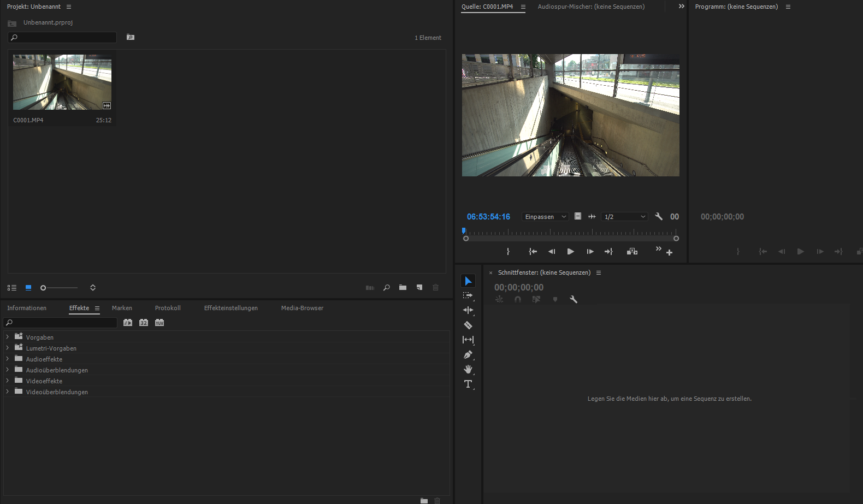This screenshot has height=504, width=863.
Task: Select the Track Select Forward tool
Action: pyautogui.click(x=468, y=295)
